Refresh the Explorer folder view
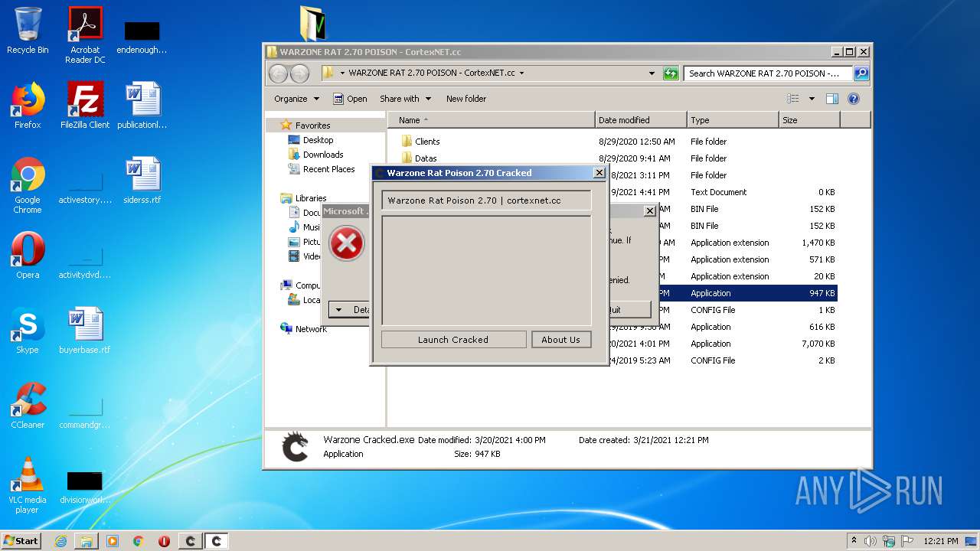 point(671,73)
